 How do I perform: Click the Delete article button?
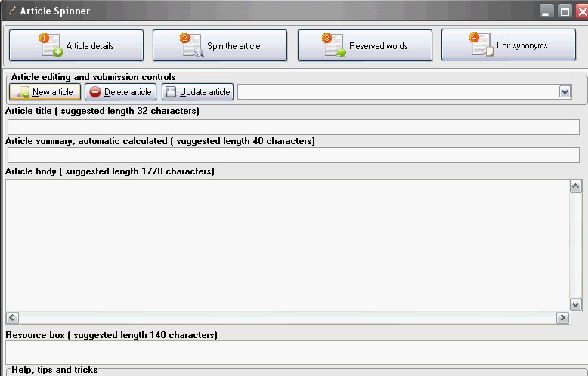(120, 92)
